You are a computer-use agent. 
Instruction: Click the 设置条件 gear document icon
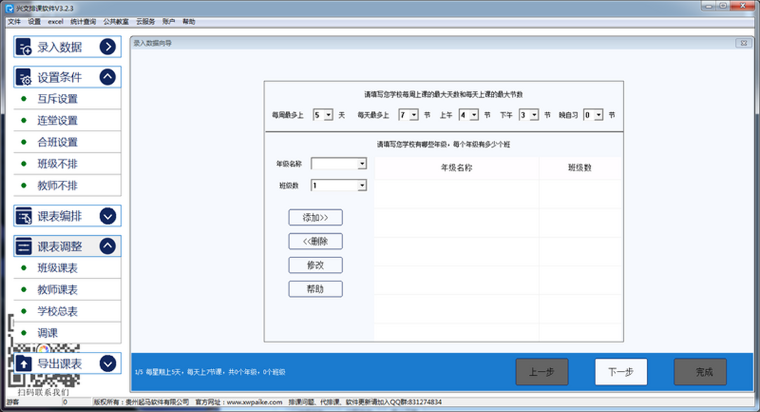23,77
